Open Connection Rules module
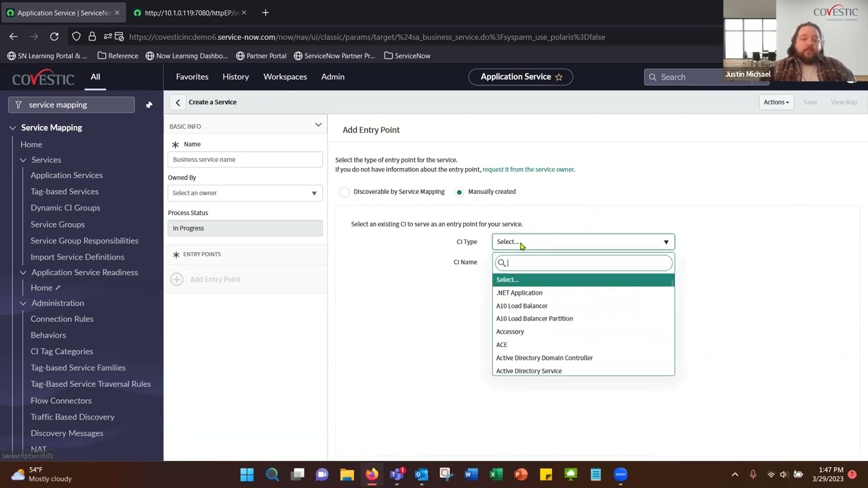Screen dimensions: 868x488 click(x=62, y=319)
